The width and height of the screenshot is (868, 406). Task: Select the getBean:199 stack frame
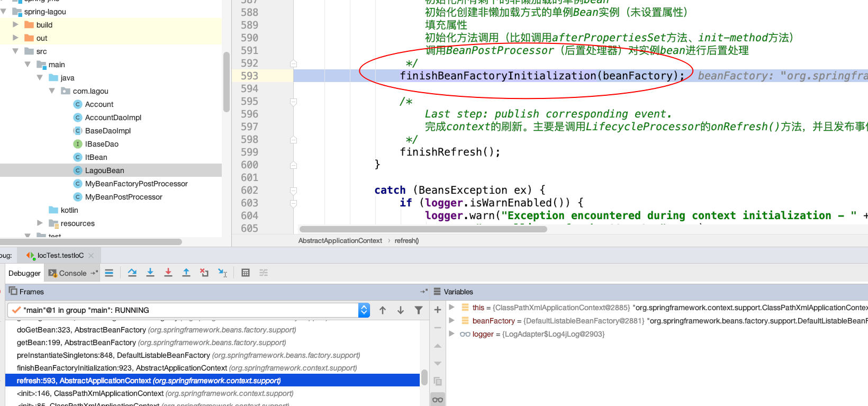click(212, 342)
